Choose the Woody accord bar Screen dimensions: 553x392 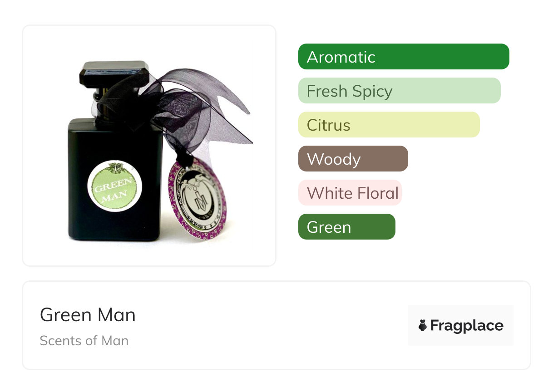[353, 159]
